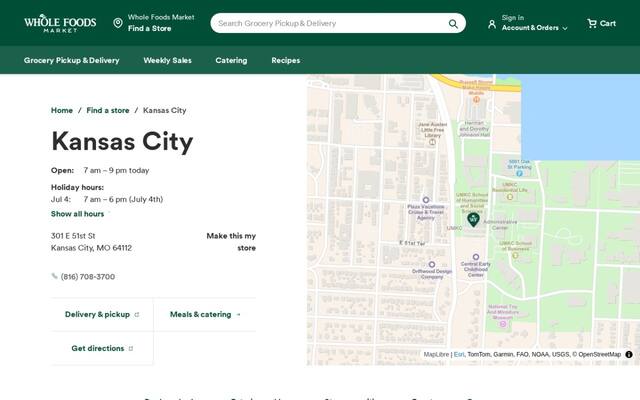
Task: Click the Esri attribution link on map
Action: click(459, 354)
